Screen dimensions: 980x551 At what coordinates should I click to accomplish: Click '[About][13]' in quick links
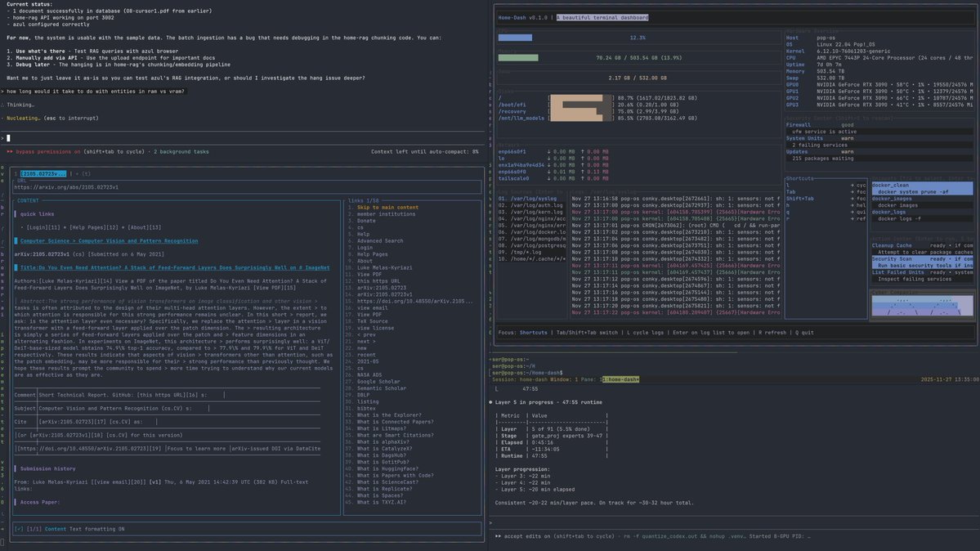pos(145,227)
